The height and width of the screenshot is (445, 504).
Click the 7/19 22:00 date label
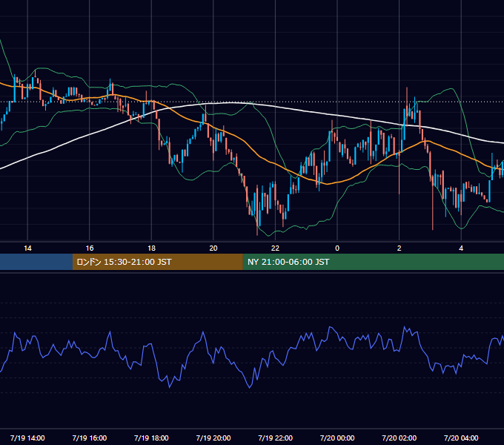[x=276, y=438]
